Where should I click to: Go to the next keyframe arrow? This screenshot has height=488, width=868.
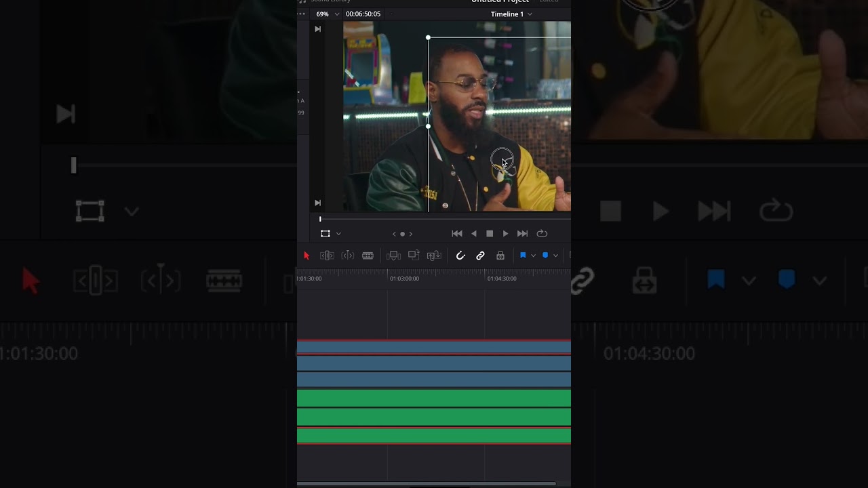(x=410, y=234)
